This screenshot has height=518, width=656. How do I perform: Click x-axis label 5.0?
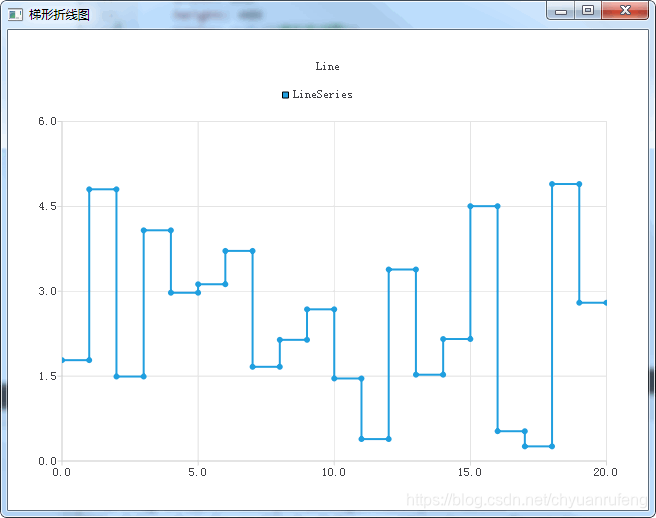[197, 472]
